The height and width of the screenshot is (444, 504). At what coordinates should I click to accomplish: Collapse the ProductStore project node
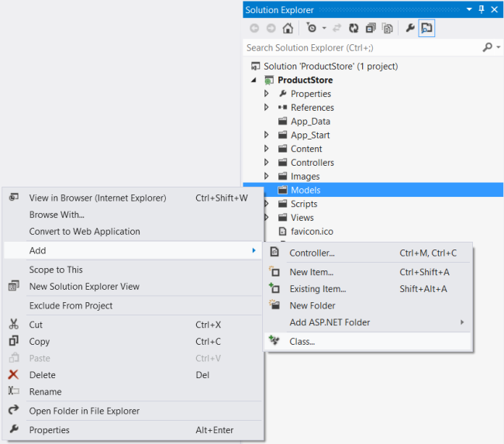[x=254, y=81]
